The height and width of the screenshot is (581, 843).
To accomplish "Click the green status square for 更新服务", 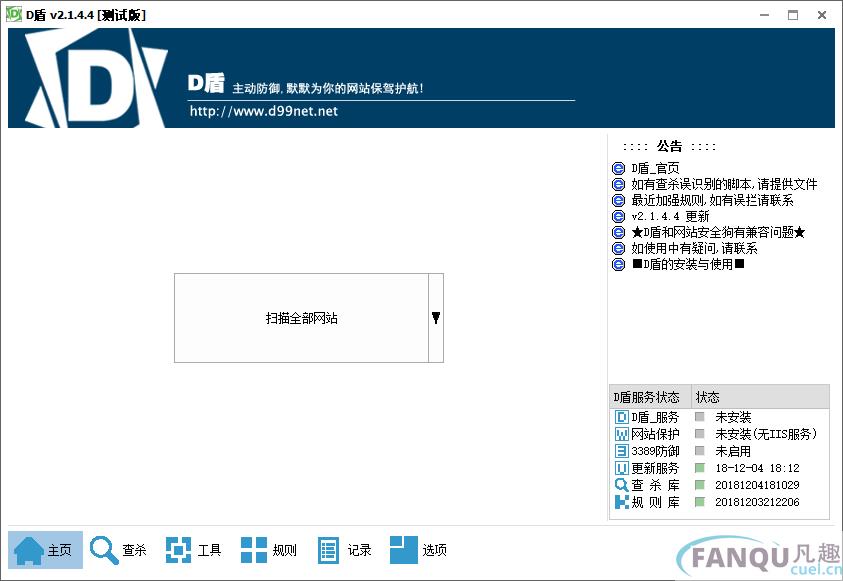I will click(x=699, y=468).
